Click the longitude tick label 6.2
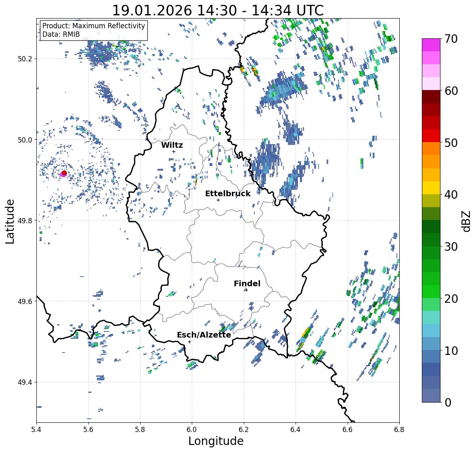This screenshot has width=476, height=451. (x=244, y=429)
